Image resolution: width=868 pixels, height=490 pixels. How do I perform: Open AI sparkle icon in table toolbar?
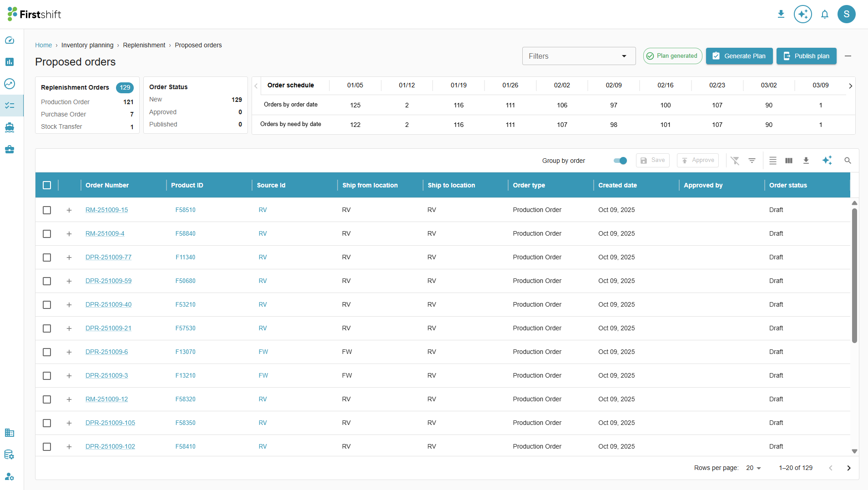pos(827,161)
